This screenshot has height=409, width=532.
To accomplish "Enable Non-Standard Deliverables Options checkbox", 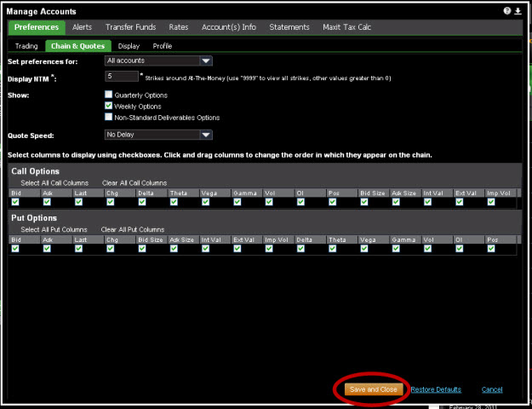I will pyautogui.click(x=109, y=117).
